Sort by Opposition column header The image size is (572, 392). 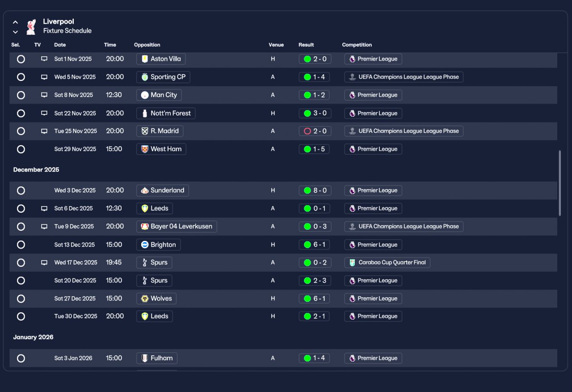147,45
